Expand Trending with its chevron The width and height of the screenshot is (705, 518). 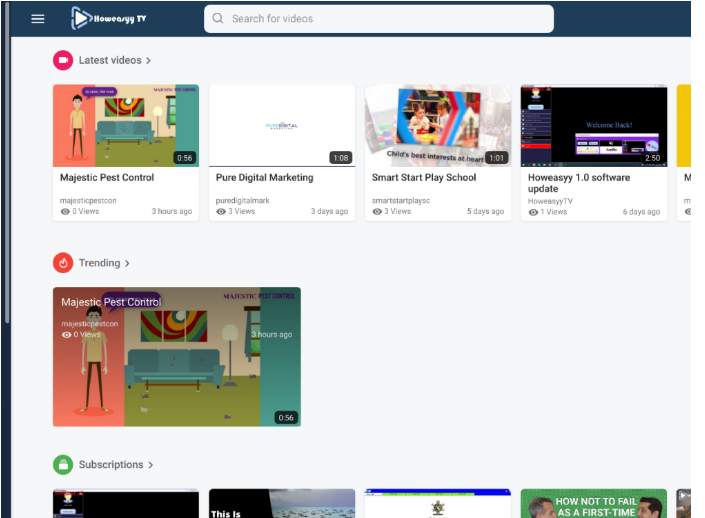pyautogui.click(x=127, y=263)
